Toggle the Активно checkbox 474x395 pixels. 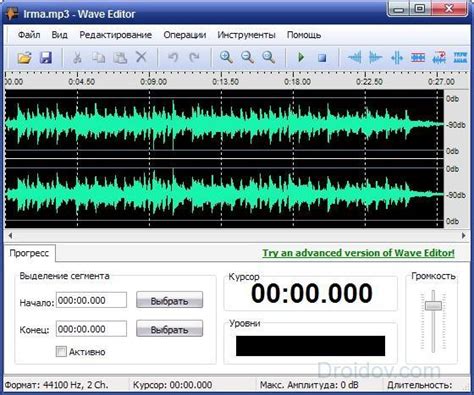point(61,351)
